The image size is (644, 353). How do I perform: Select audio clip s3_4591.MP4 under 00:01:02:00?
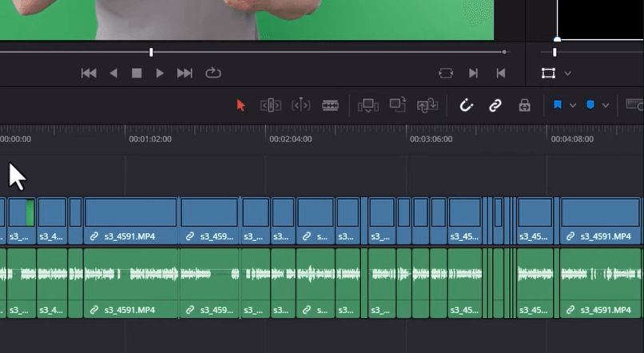click(131, 283)
